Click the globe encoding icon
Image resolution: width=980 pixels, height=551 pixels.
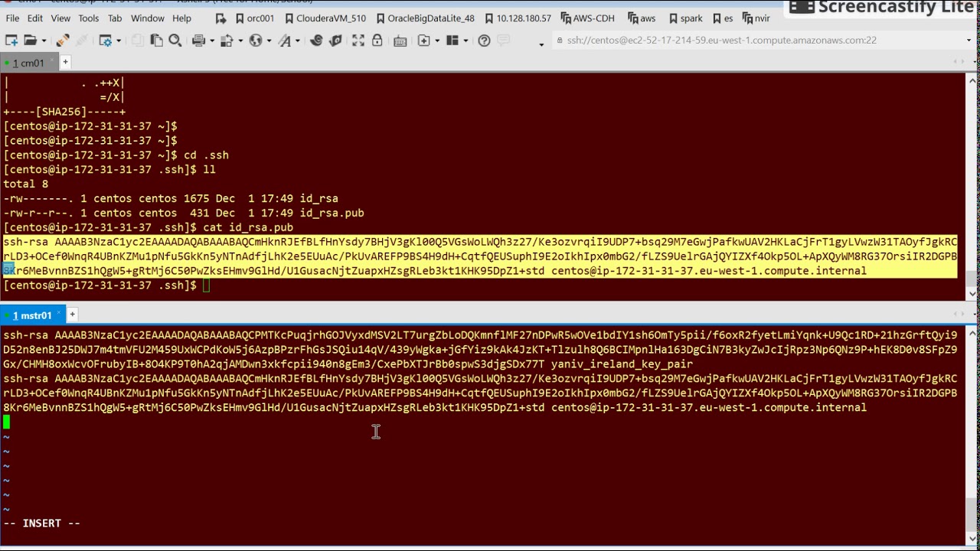pyautogui.click(x=256, y=41)
